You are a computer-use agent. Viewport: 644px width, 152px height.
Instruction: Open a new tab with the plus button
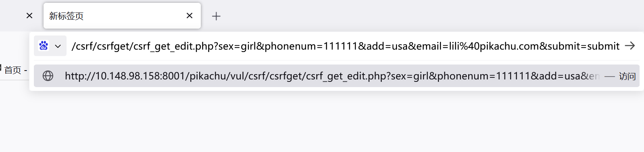point(216,16)
